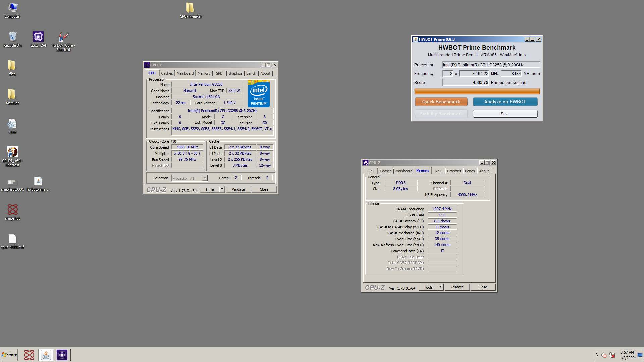Expand Tools dropdown arrow in CPU window
644x362 pixels.
click(x=222, y=189)
